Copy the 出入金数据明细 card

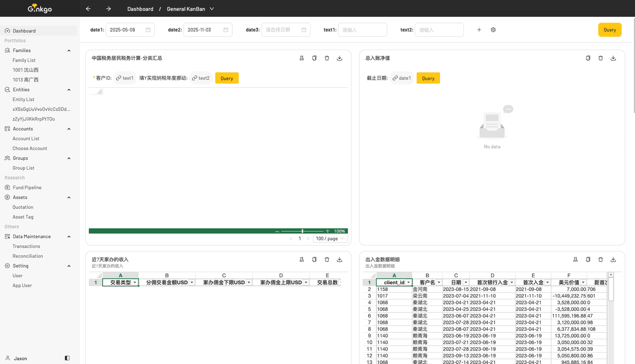coord(588,259)
